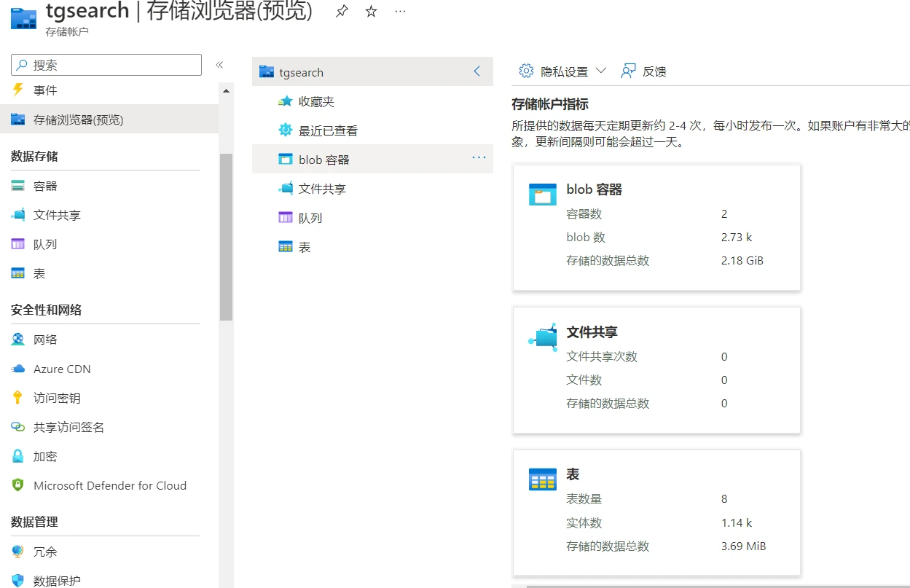This screenshot has width=910, height=588.
Task: Select 最近已查看 in the storage tree
Action: point(328,131)
